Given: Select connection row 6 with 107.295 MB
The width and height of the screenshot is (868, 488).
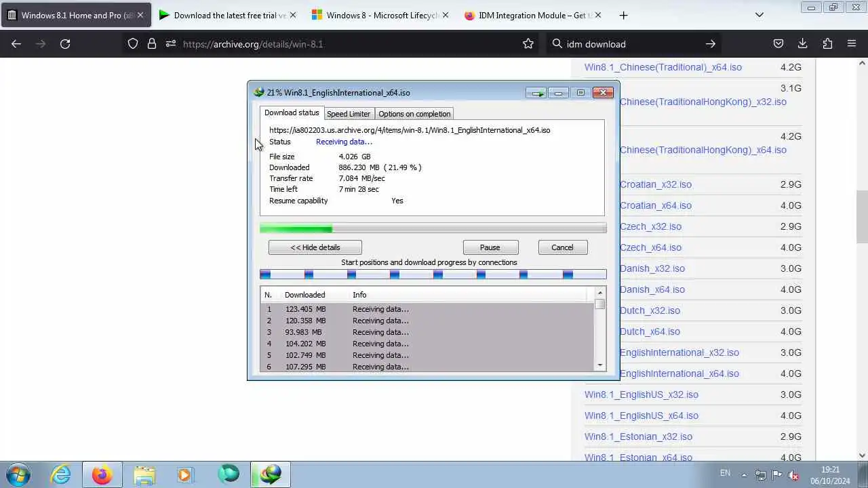Looking at the screenshot, I should (x=427, y=367).
